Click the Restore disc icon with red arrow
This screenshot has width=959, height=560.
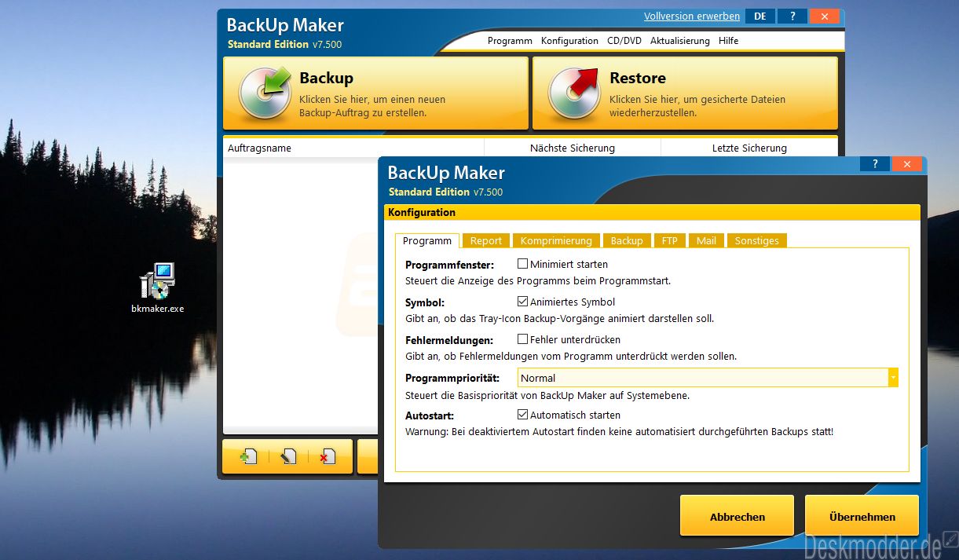click(x=574, y=93)
